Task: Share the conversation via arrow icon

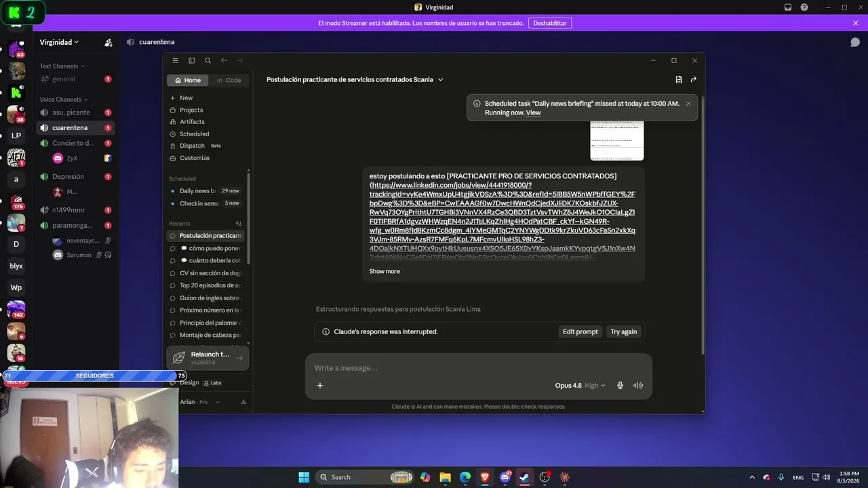Action: [694, 80]
